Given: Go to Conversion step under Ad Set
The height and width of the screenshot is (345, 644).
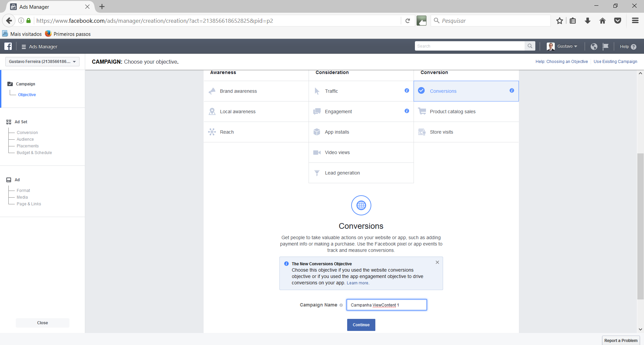Looking at the screenshot, I should 27,133.
